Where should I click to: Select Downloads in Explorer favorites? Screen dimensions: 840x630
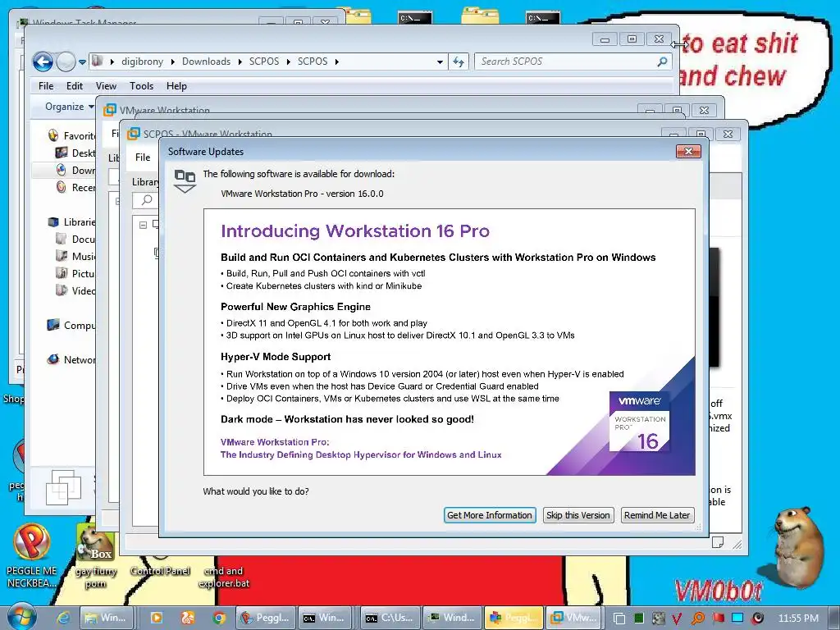point(75,170)
